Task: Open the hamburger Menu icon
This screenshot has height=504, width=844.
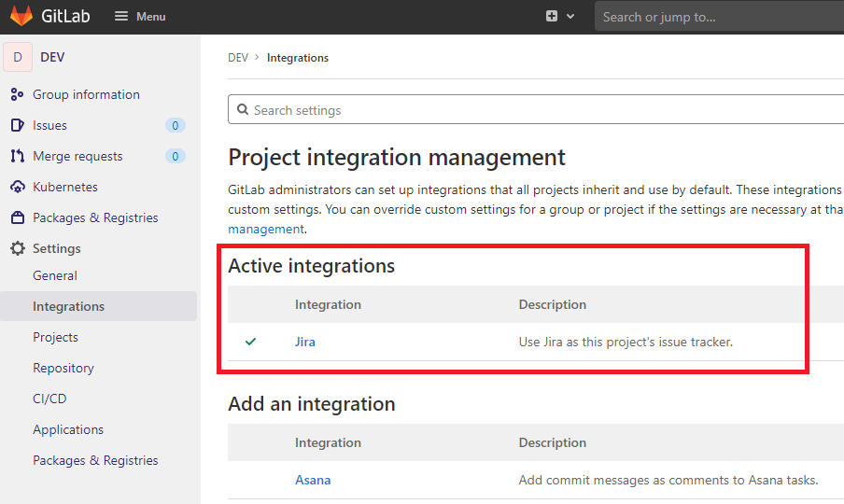Action: 122,17
